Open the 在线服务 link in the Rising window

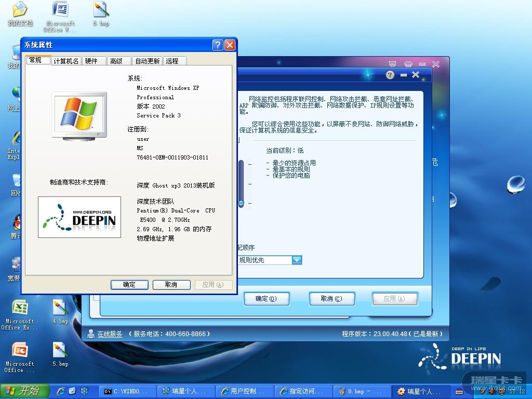(x=110, y=334)
